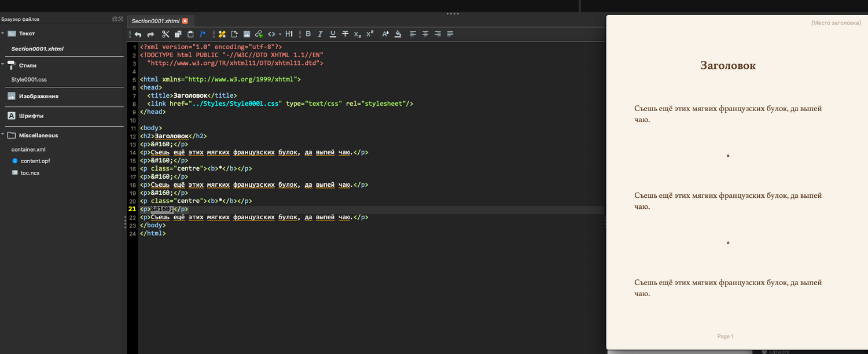The width and height of the screenshot is (868, 354).
Task: Copy selection with the copy icon
Action: pyautogui.click(x=178, y=34)
